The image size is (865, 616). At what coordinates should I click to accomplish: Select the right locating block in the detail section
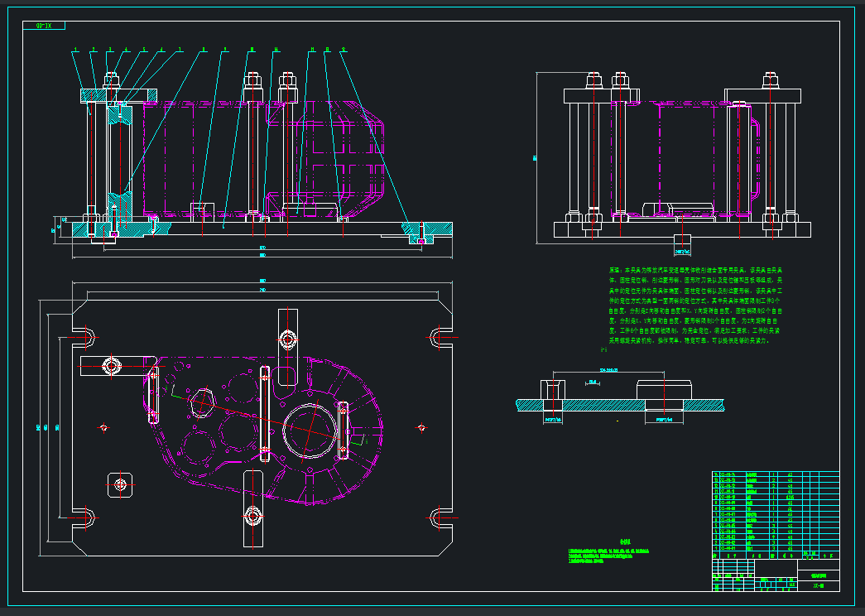click(x=664, y=395)
